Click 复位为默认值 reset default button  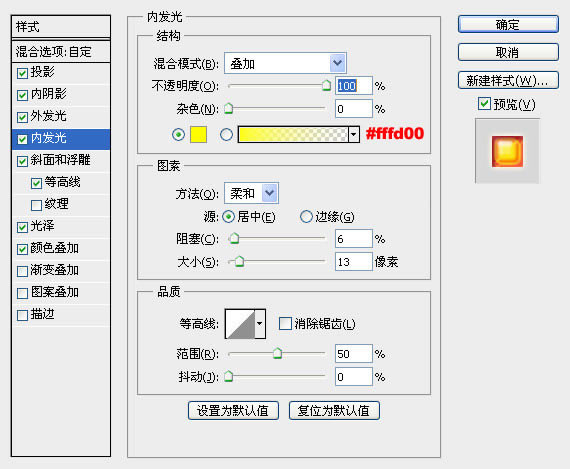click(334, 410)
